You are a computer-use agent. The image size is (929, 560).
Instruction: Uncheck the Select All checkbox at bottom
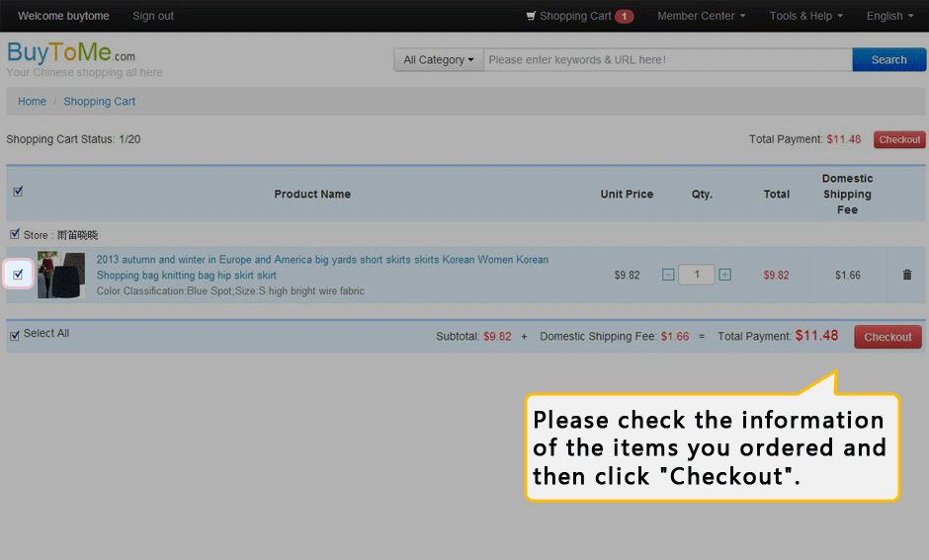pos(14,335)
